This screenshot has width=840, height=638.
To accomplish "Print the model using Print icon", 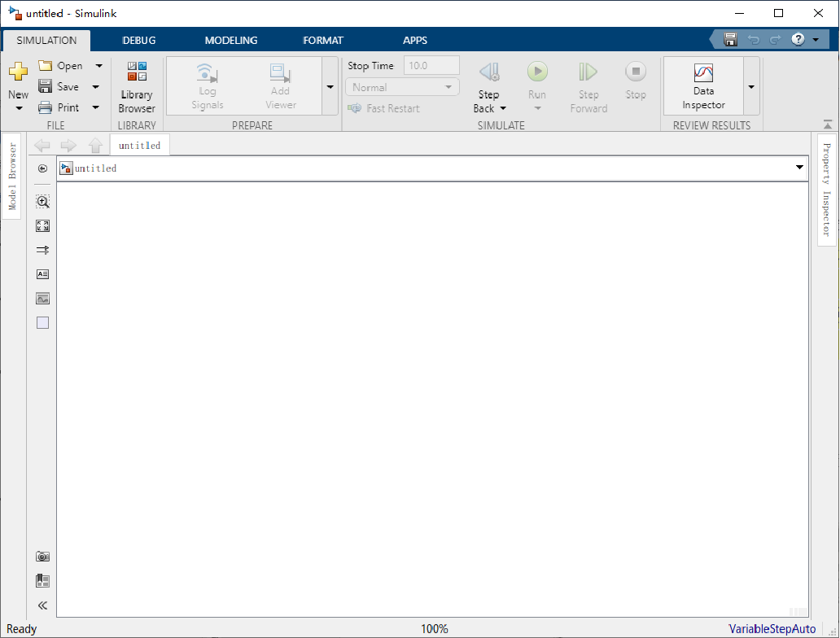I will (45, 107).
